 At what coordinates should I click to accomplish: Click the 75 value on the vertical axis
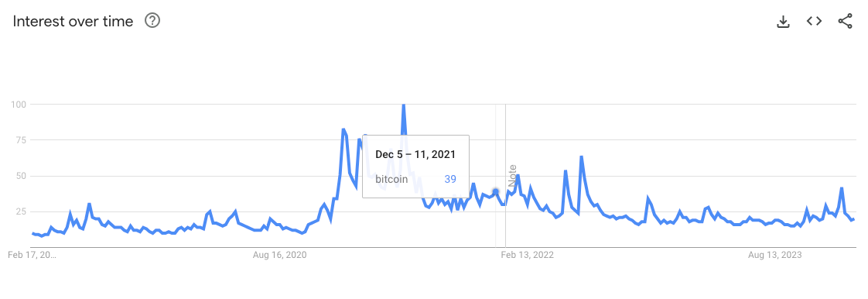click(x=22, y=139)
